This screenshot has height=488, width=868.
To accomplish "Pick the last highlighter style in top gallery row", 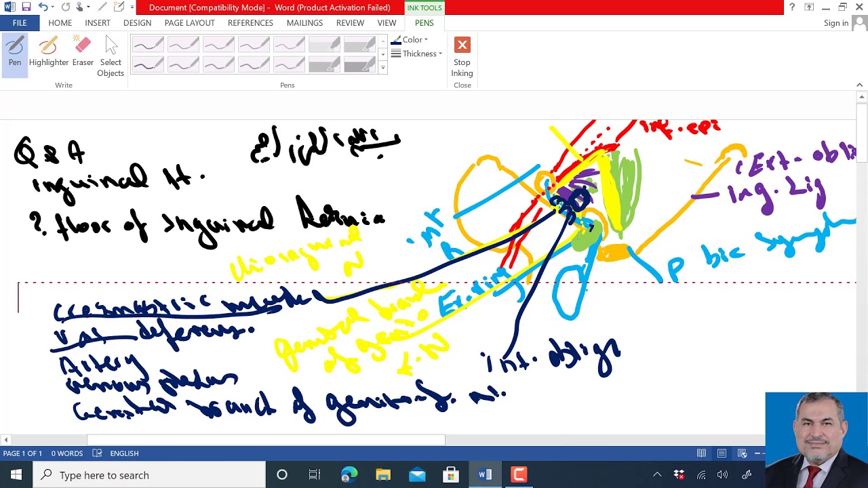I will click(359, 45).
